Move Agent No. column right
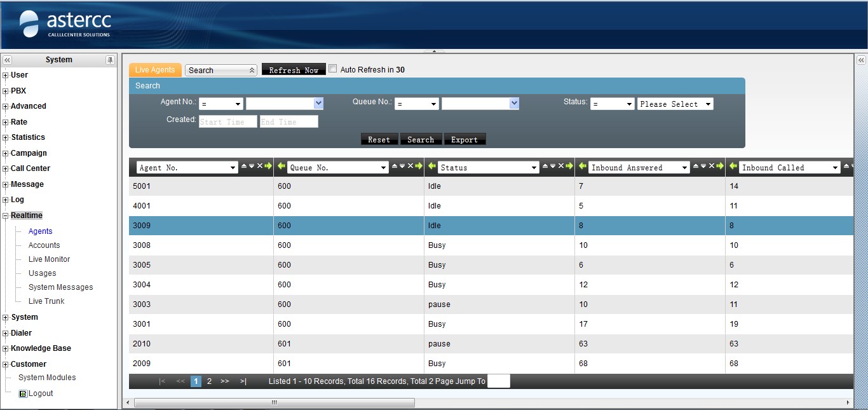868x410 pixels. (268, 167)
